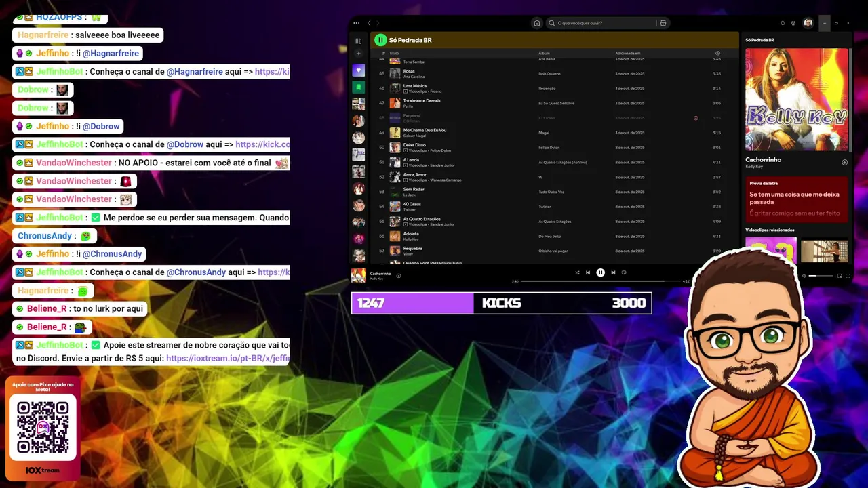Open the Liked Songs heart tile
Viewport: 868px width, 488px height.
(359, 70)
